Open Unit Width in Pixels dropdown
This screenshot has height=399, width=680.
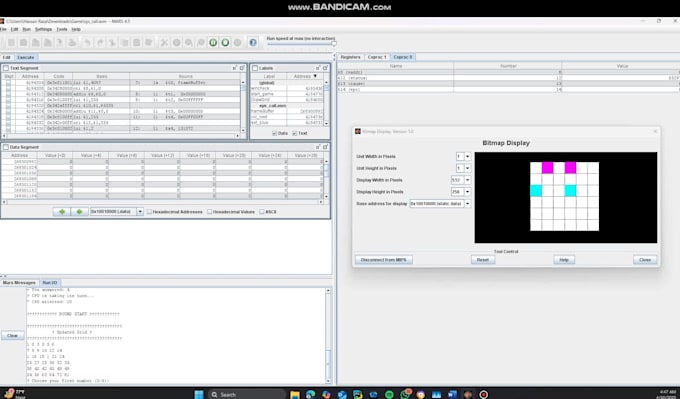point(468,157)
